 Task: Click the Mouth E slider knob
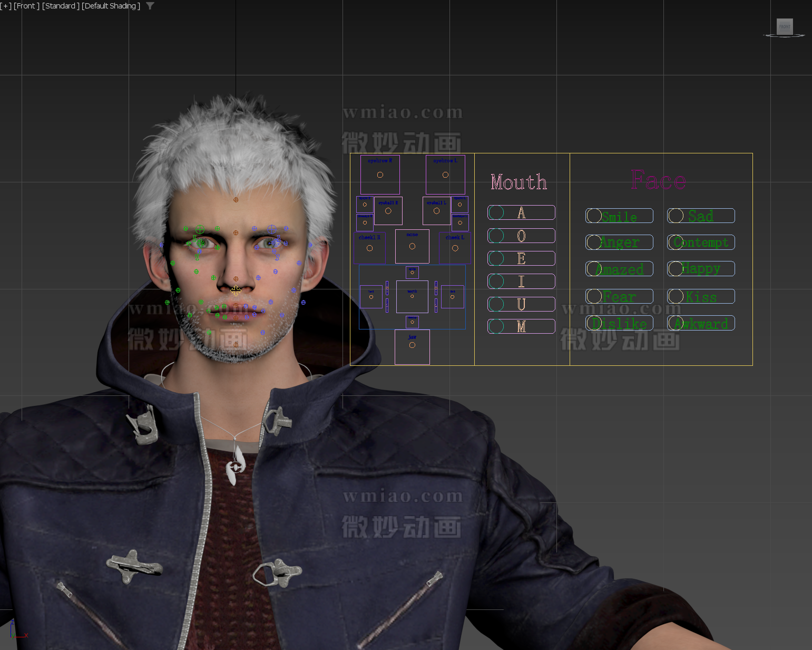tap(496, 258)
